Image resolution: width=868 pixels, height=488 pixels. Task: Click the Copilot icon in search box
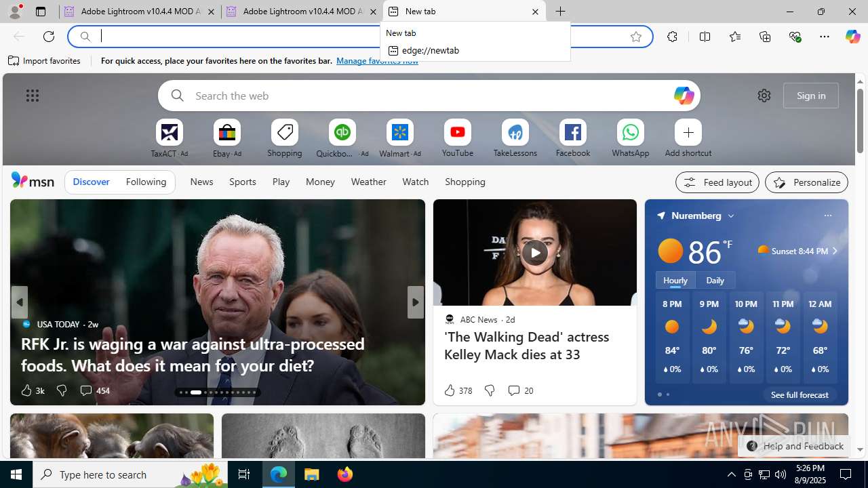684,96
